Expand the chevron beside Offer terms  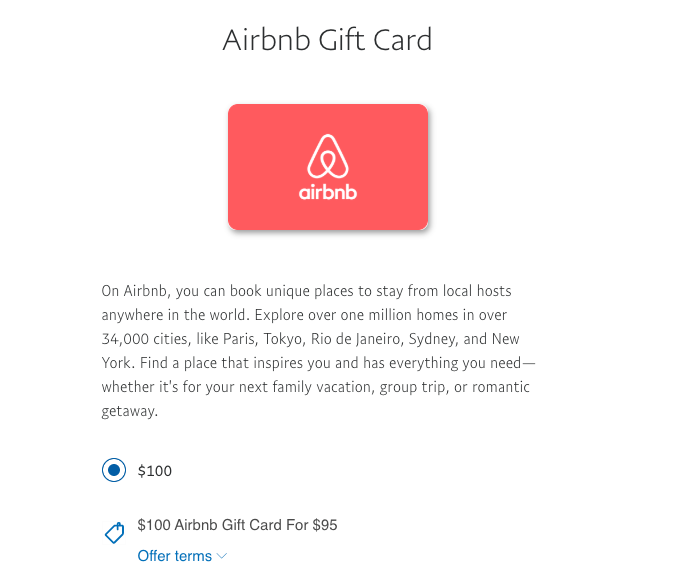tap(222, 556)
